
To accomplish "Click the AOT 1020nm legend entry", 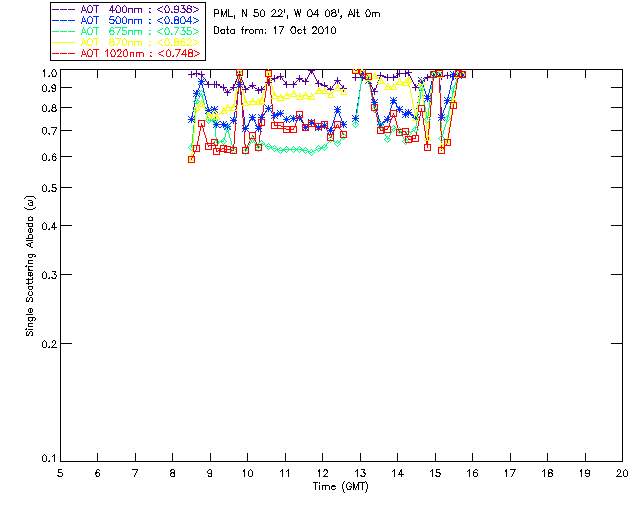I will click(127, 53).
